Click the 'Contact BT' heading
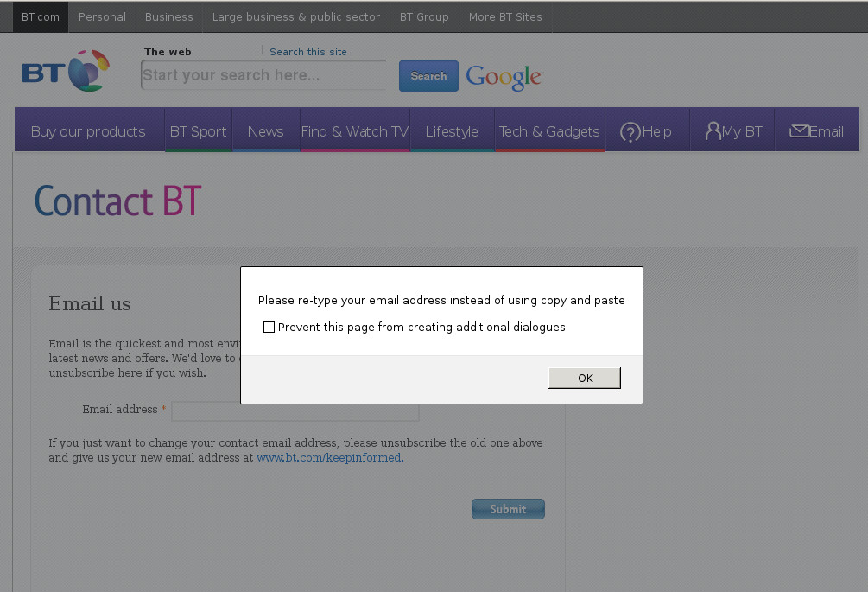868x592 pixels. tap(118, 201)
